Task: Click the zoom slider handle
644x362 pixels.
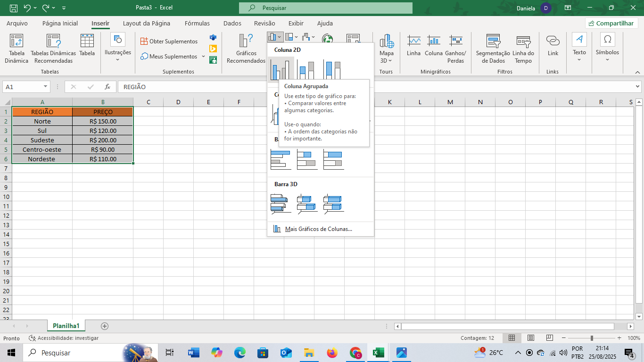Action: point(592,338)
